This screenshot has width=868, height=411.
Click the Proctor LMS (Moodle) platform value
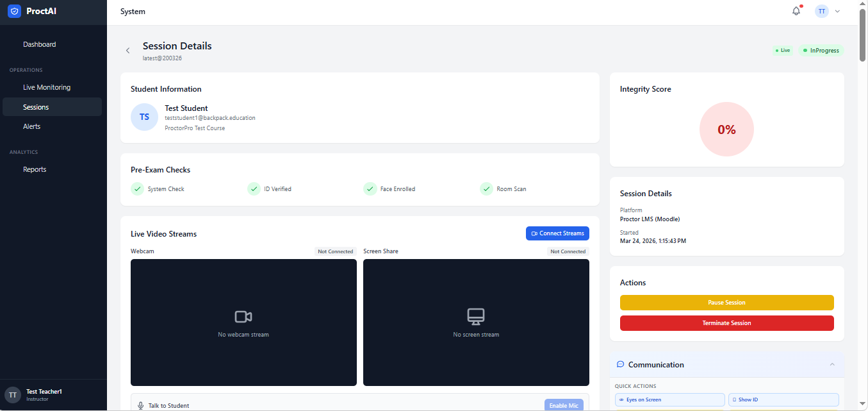pos(650,219)
